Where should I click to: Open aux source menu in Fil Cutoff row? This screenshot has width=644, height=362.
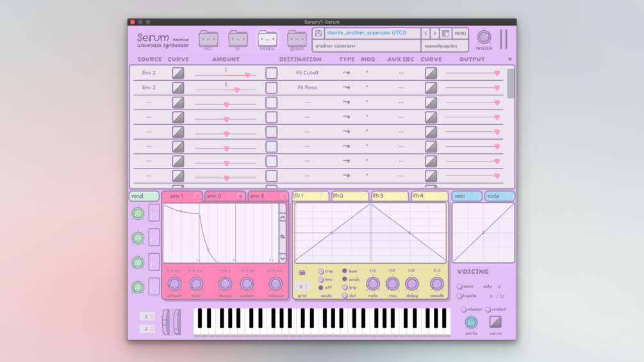point(401,73)
